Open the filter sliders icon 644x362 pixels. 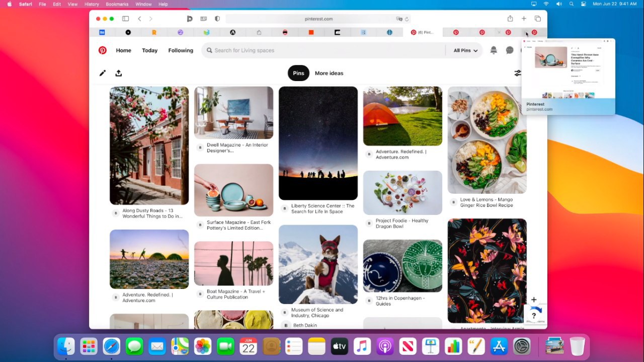[518, 73]
